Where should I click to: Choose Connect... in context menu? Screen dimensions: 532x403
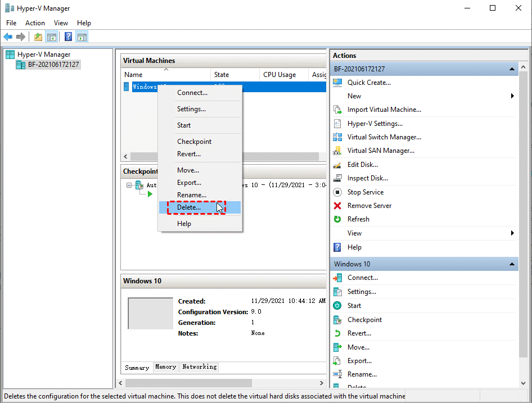(x=200, y=93)
